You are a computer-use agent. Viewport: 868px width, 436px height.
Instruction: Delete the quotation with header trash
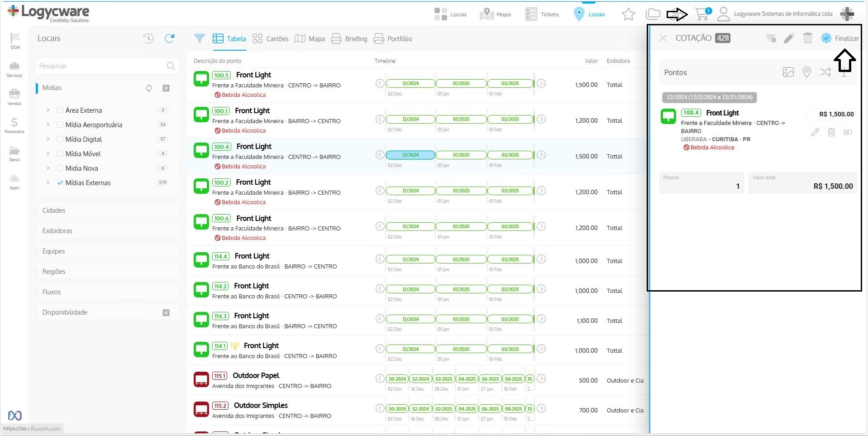pos(808,38)
